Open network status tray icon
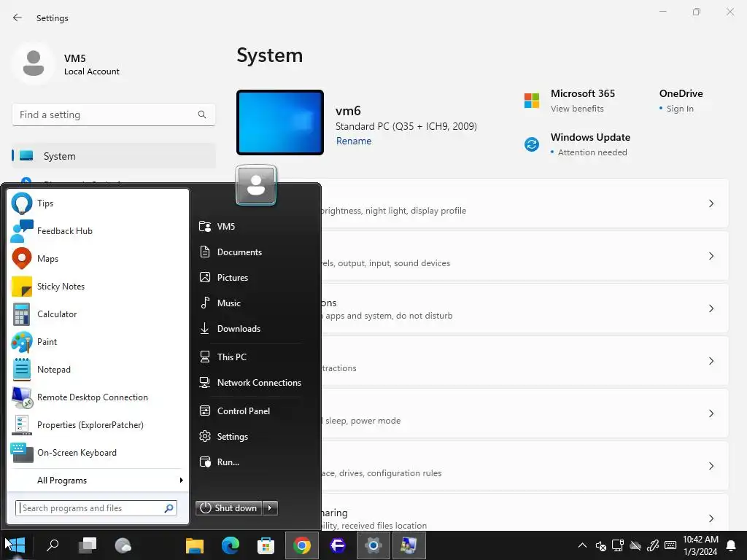 [618, 545]
